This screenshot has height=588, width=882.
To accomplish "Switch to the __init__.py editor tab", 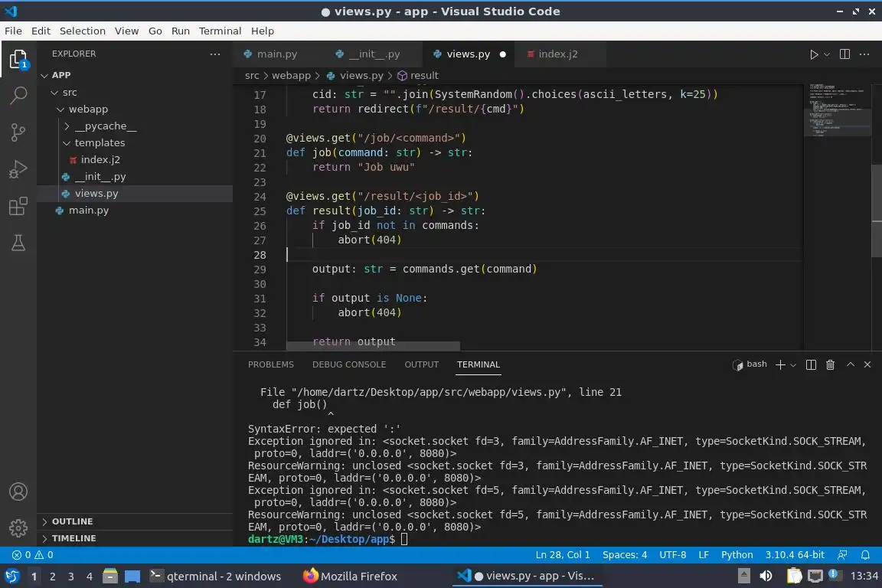I will (x=374, y=54).
